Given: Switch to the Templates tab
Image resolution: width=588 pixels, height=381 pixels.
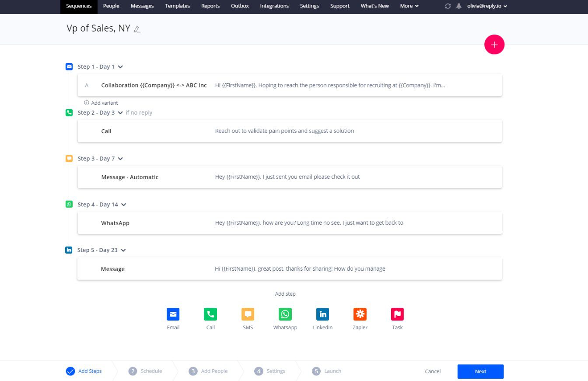Looking at the screenshot, I should 178,6.
